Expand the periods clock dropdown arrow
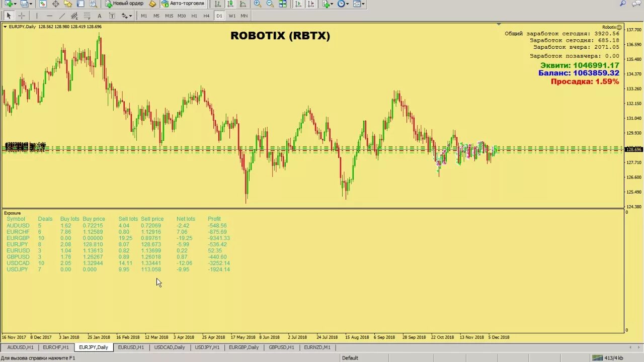644x362 pixels. coord(348,4)
